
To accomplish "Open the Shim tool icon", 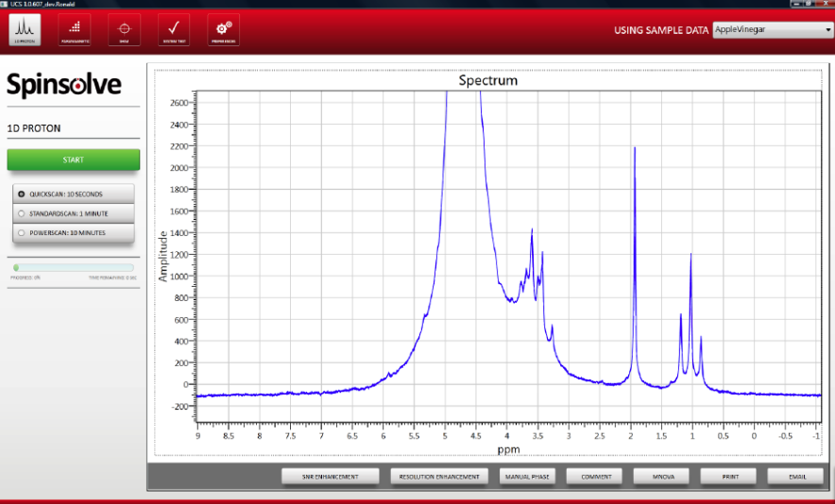I will [123, 29].
